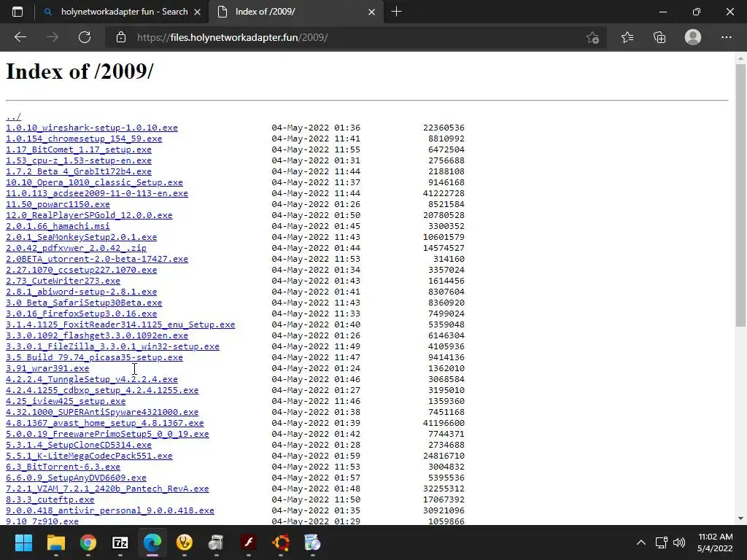Download 3.0.16_FirefoxSetup3.0.16.exe
Viewport: 747px width, 560px height.
(x=81, y=314)
